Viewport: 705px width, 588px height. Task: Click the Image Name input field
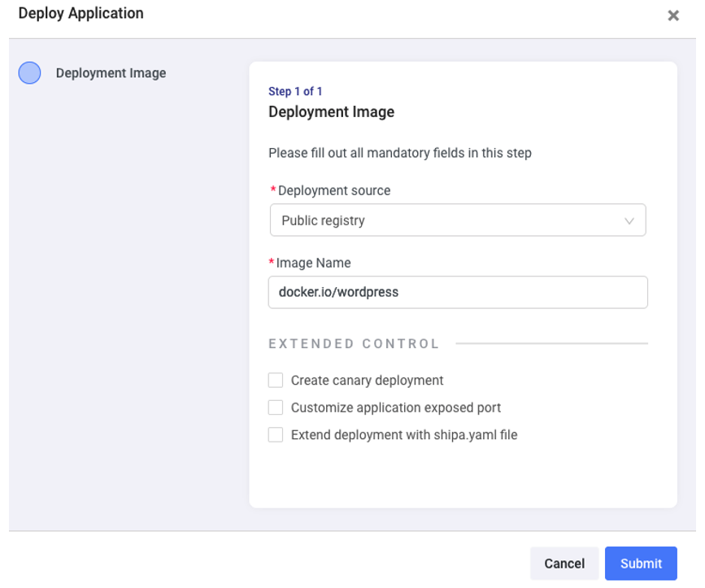(457, 292)
